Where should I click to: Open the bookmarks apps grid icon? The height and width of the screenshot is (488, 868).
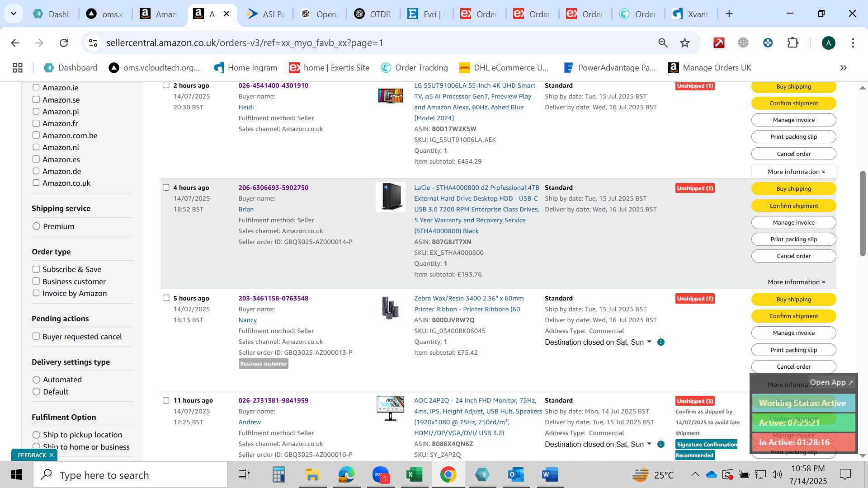18,68
